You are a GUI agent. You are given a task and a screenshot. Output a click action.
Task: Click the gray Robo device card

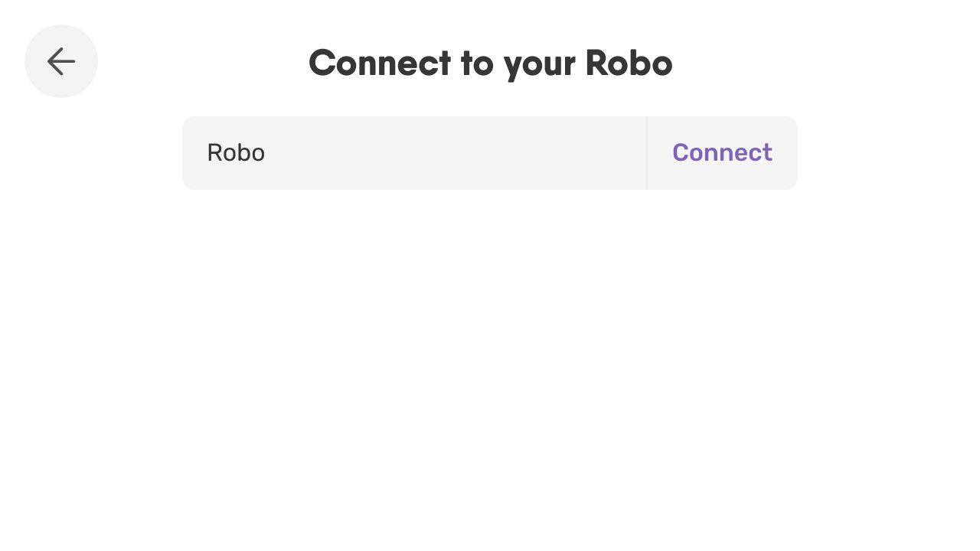coord(490,153)
